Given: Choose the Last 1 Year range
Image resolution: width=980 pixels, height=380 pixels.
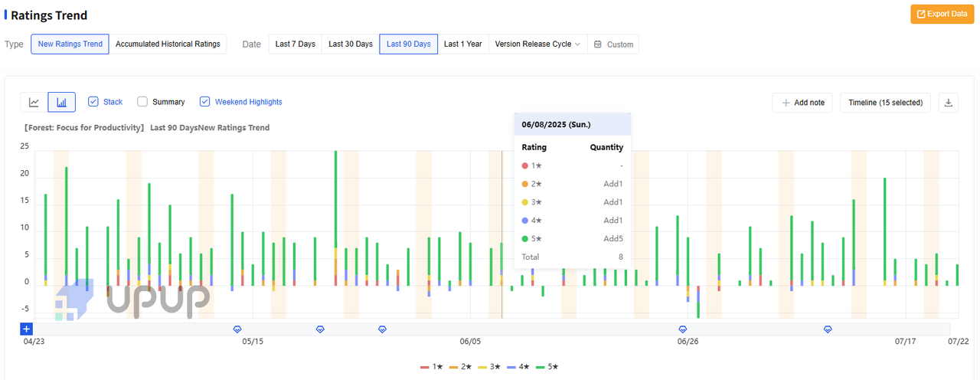Looking at the screenshot, I should coord(463,44).
